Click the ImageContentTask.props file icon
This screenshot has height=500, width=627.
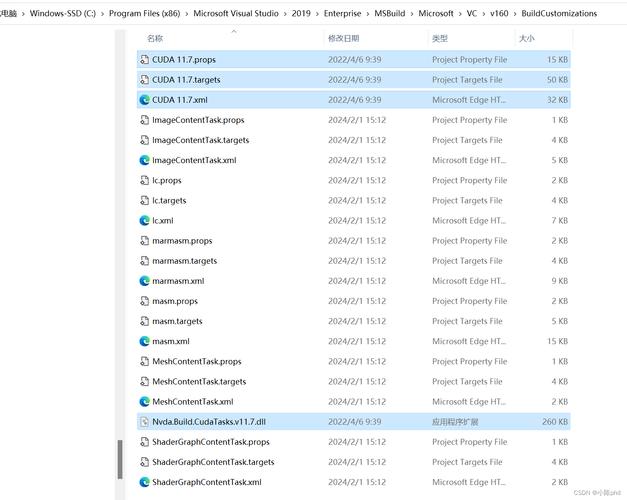point(144,120)
